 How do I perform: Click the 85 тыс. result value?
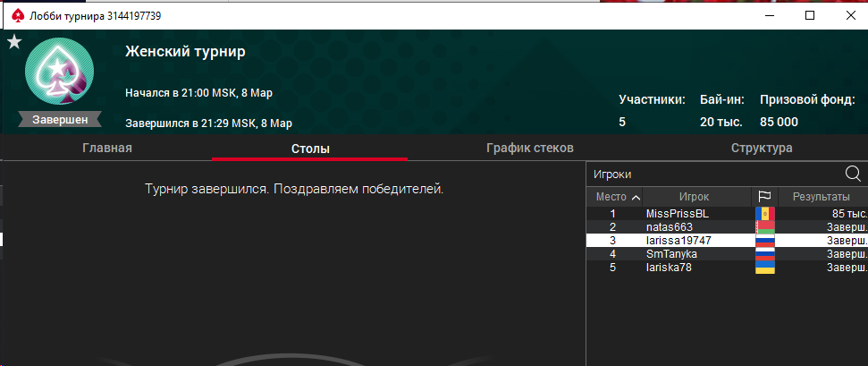tap(850, 214)
